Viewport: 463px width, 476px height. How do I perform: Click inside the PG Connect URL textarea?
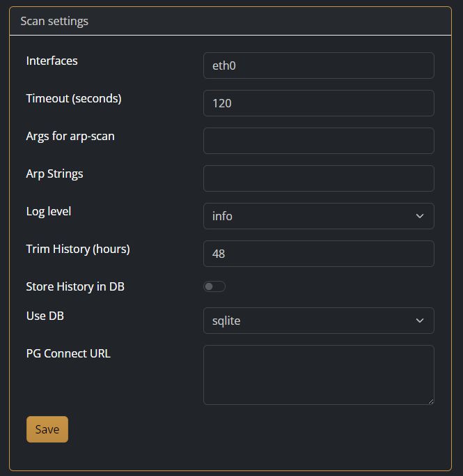[318, 374]
